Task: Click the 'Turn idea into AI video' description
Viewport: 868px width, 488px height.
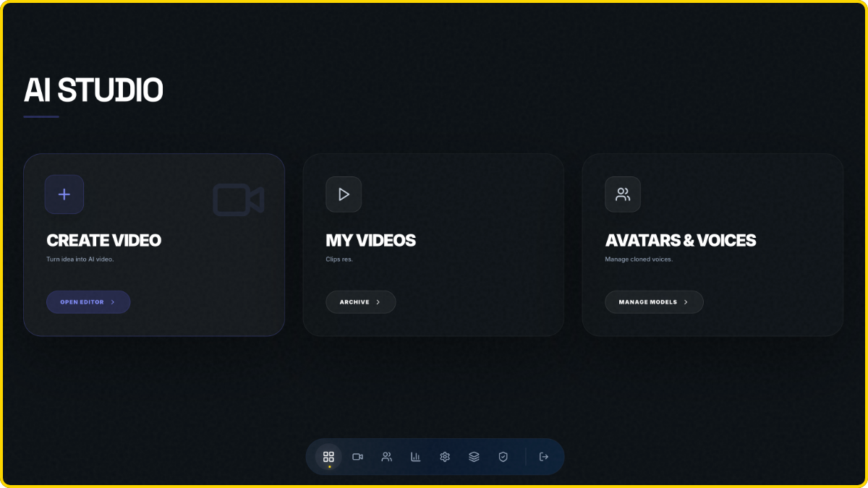Action: [80, 260]
